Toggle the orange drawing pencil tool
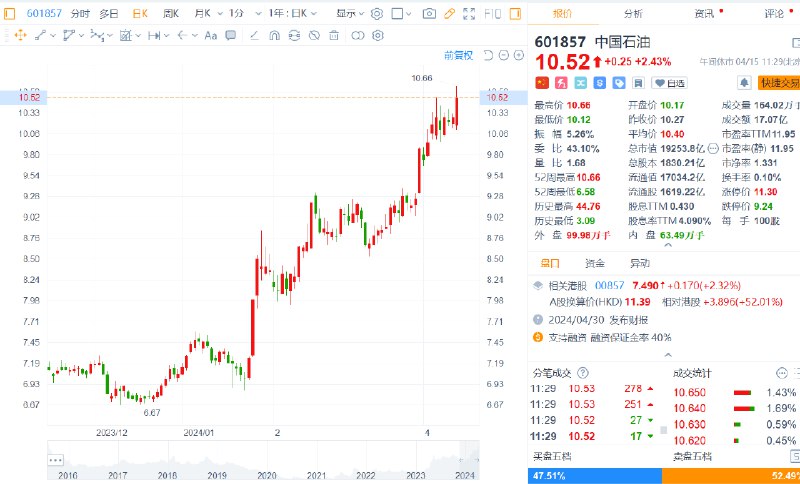The image size is (800, 484). point(449,14)
